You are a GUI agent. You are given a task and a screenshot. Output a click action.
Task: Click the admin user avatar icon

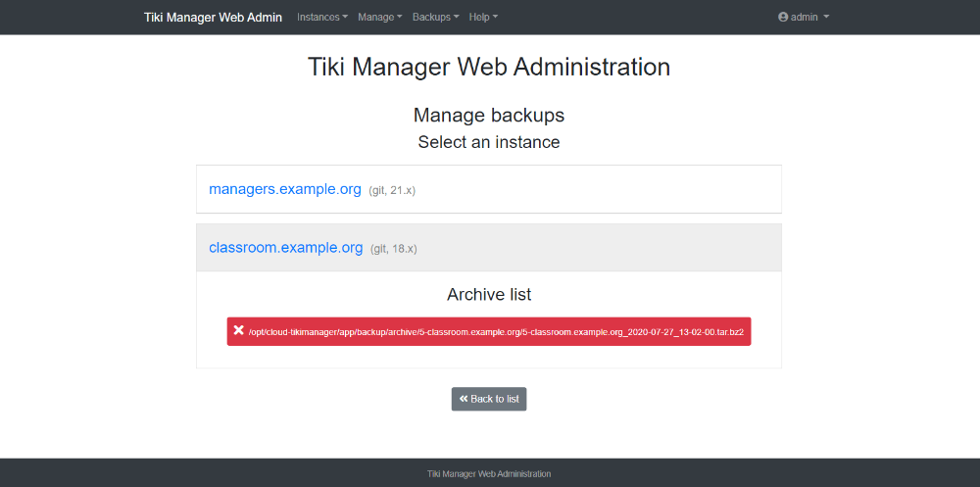point(782,17)
